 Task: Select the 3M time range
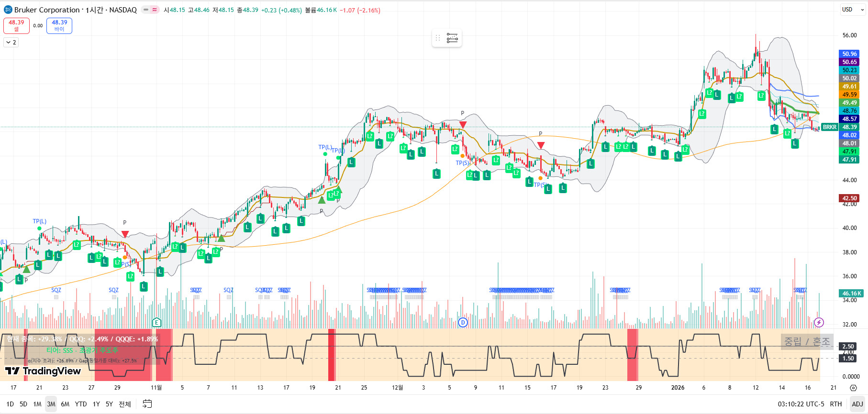51,404
